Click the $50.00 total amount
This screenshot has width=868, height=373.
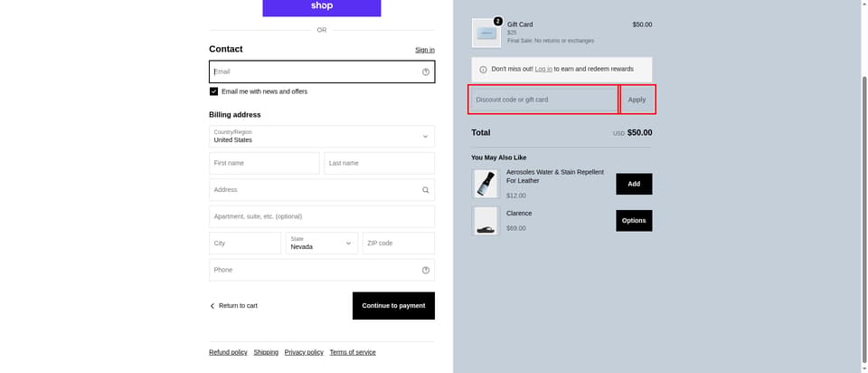click(639, 133)
